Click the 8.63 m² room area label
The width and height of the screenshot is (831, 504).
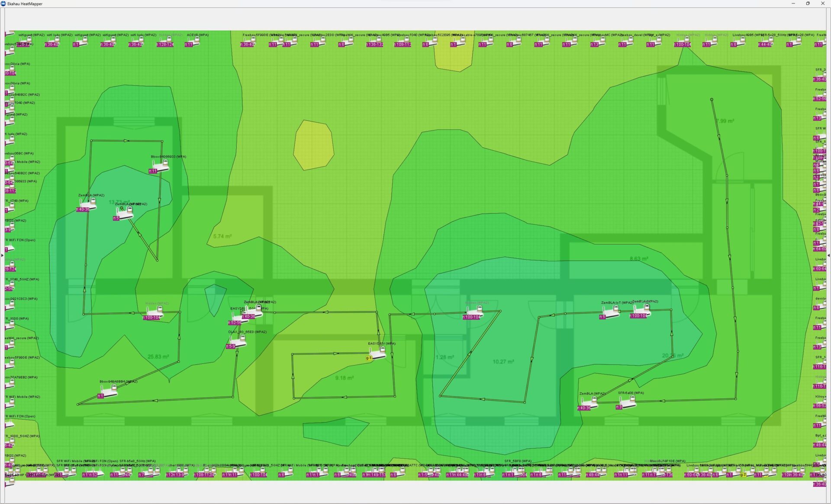point(639,259)
